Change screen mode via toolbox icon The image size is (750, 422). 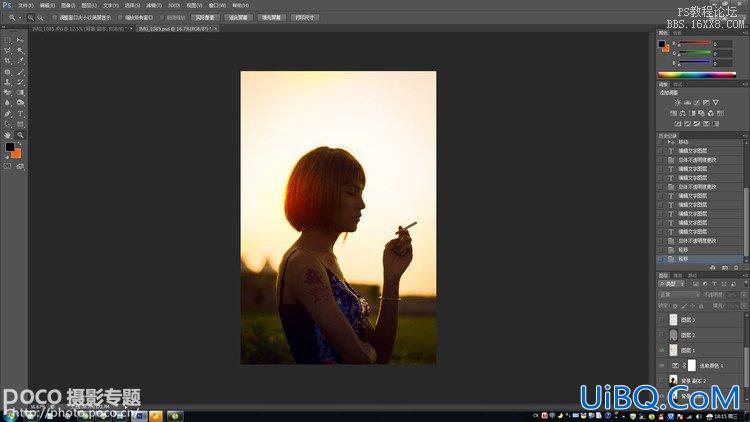(20, 166)
